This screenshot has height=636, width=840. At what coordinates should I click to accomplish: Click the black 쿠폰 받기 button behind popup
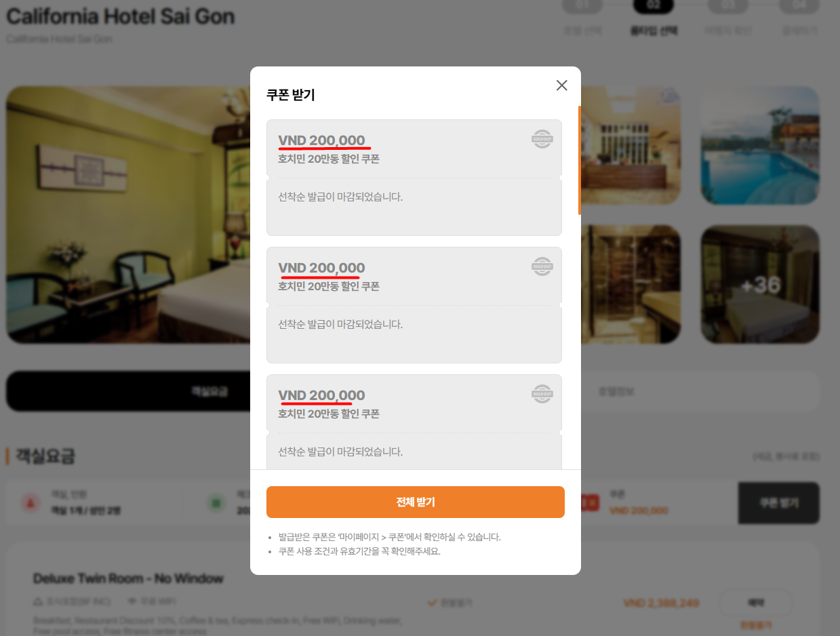(x=778, y=503)
